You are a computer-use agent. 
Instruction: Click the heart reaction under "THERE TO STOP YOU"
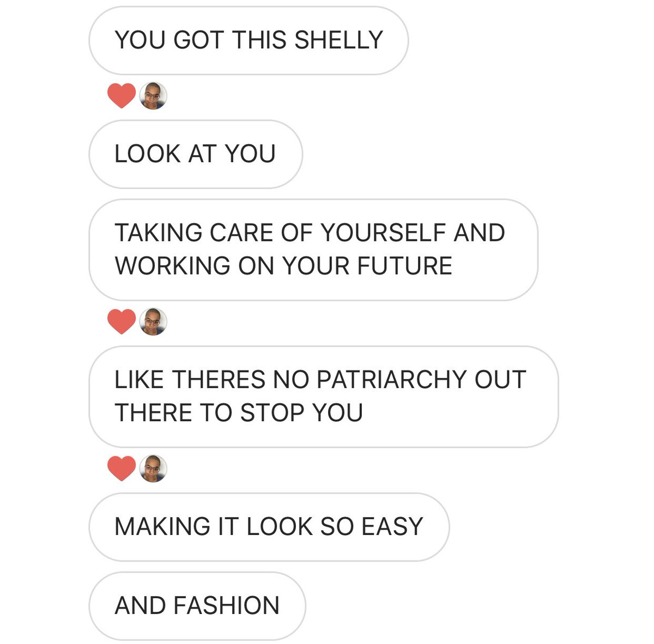click(x=121, y=469)
